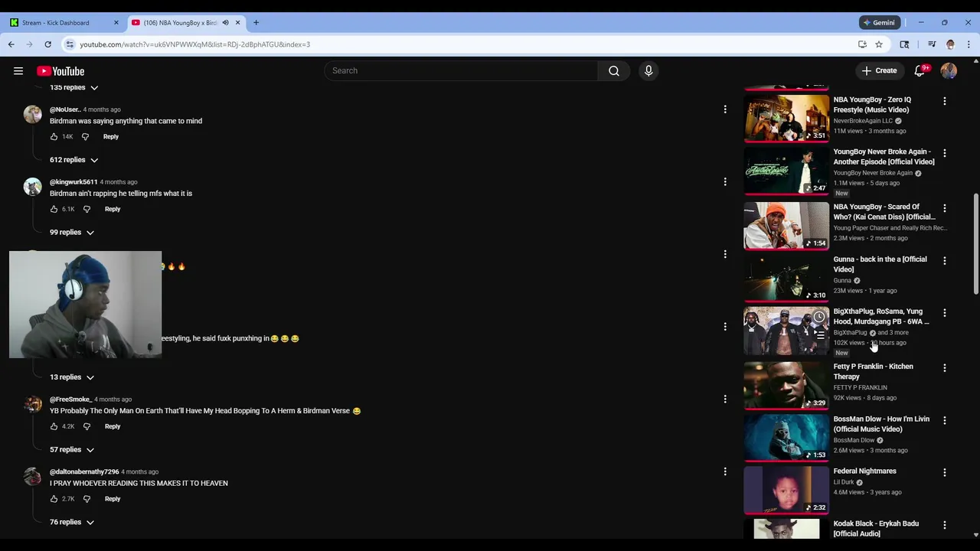Viewport: 980px width, 551px height.
Task: Reply to @kingwurk5611 comment
Action: [113, 209]
